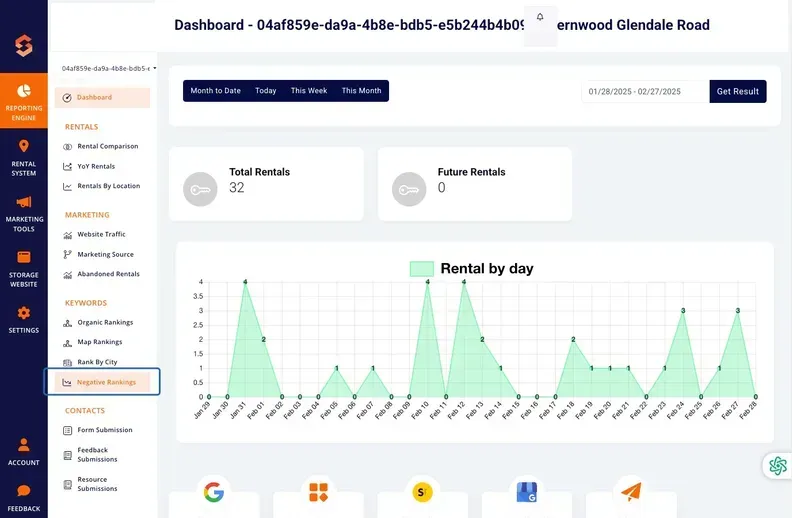
Task: Click the Dashboard gauge icon
Action: click(67, 98)
